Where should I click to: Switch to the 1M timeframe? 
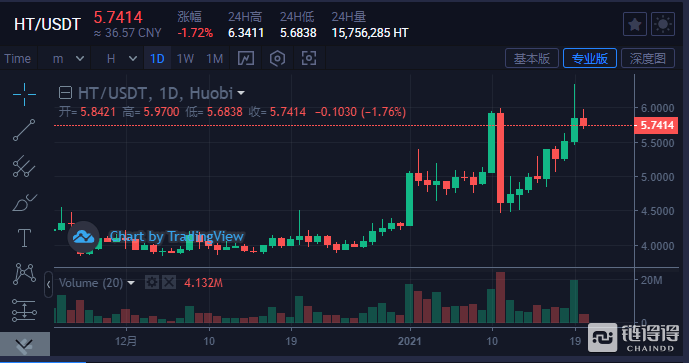click(215, 58)
